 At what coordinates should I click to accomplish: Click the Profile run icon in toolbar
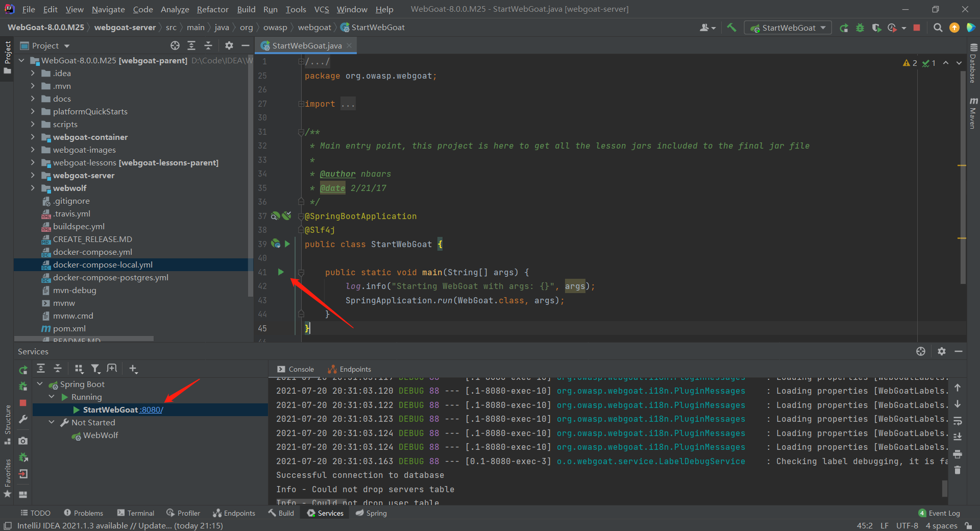tap(892, 28)
